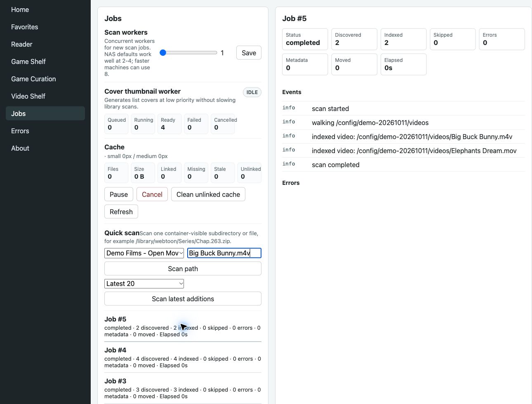Click the Elapsed 0s card

coord(403,64)
